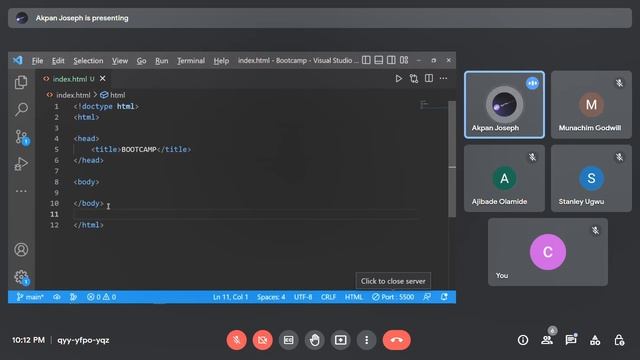Expand the html breadcrumb symbol
The width and height of the screenshot is (640, 360).
pyautogui.click(x=113, y=95)
